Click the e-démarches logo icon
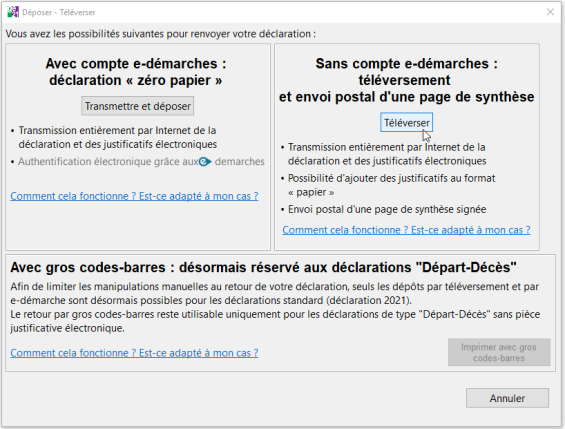Image resolution: width=565 pixels, height=429 pixels. click(x=205, y=162)
